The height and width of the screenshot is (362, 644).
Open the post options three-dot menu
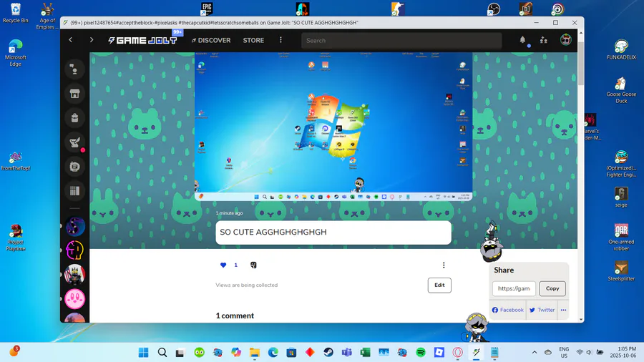444,265
